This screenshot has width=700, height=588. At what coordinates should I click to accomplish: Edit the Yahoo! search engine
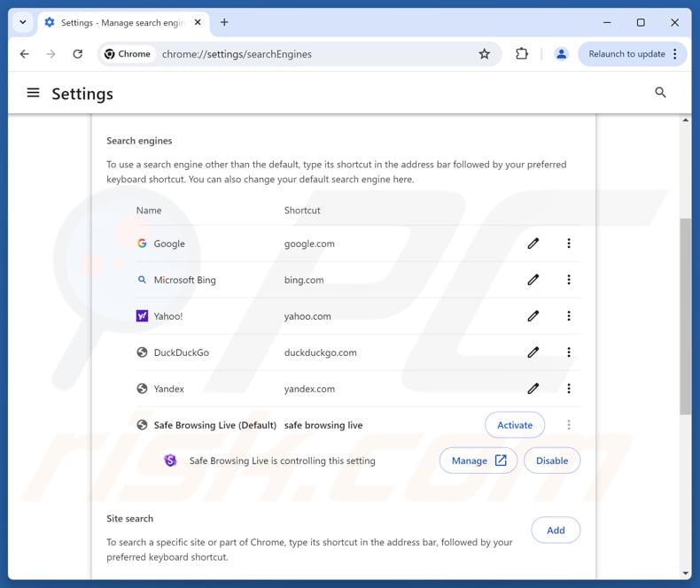(x=533, y=316)
